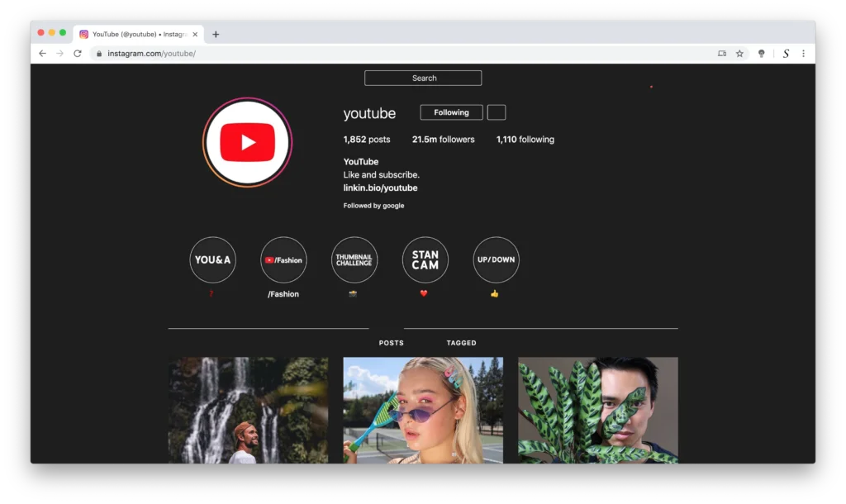Screen dimensions: 846x504
Task: Open the 1,110 following list
Action: click(525, 140)
